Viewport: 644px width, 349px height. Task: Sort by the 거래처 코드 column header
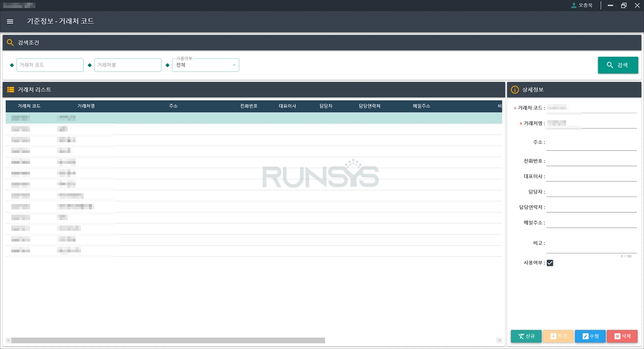[29, 106]
